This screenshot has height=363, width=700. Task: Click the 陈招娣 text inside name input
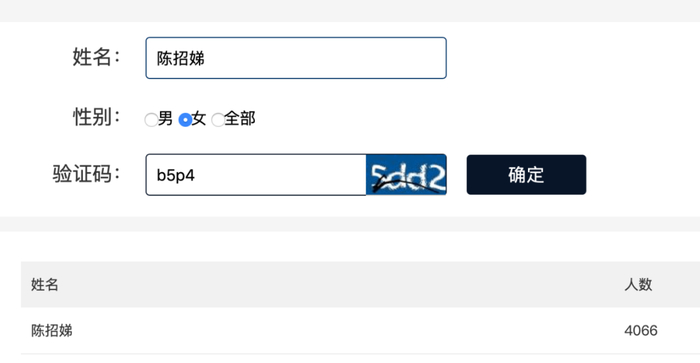(x=180, y=58)
